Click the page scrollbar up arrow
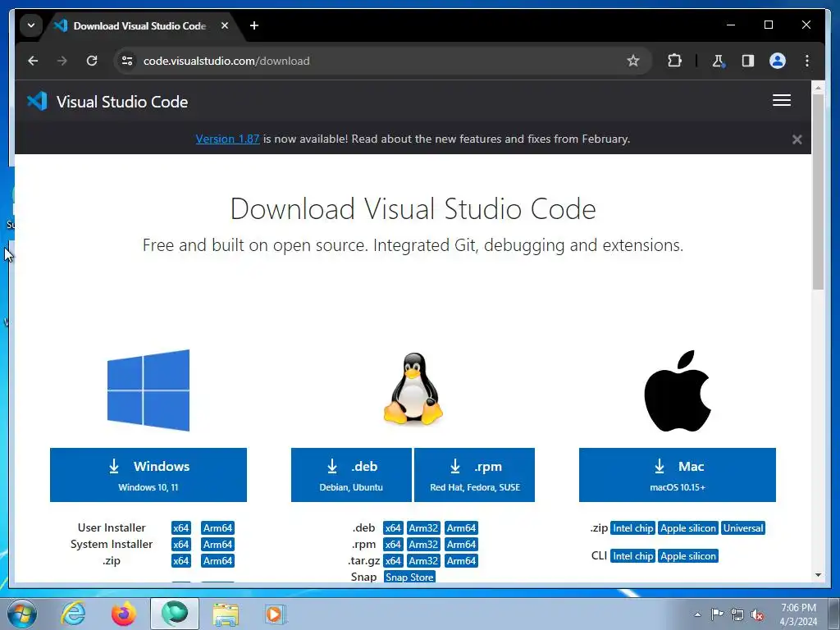Image resolution: width=840 pixels, height=630 pixels. 818,87
